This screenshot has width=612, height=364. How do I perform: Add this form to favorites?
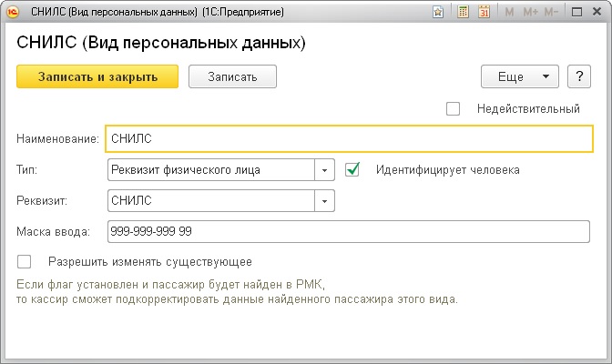tap(438, 13)
